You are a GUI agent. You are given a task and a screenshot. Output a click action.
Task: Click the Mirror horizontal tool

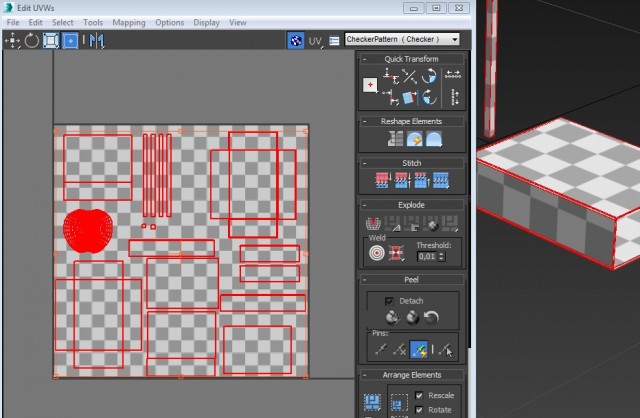pos(97,41)
